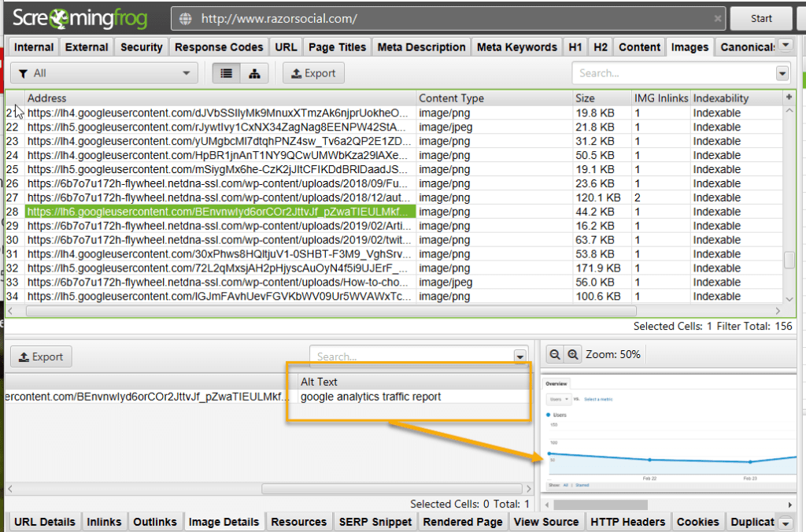Click the plus icon to add column
The width and height of the screenshot is (806, 532).
coord(789,98)
